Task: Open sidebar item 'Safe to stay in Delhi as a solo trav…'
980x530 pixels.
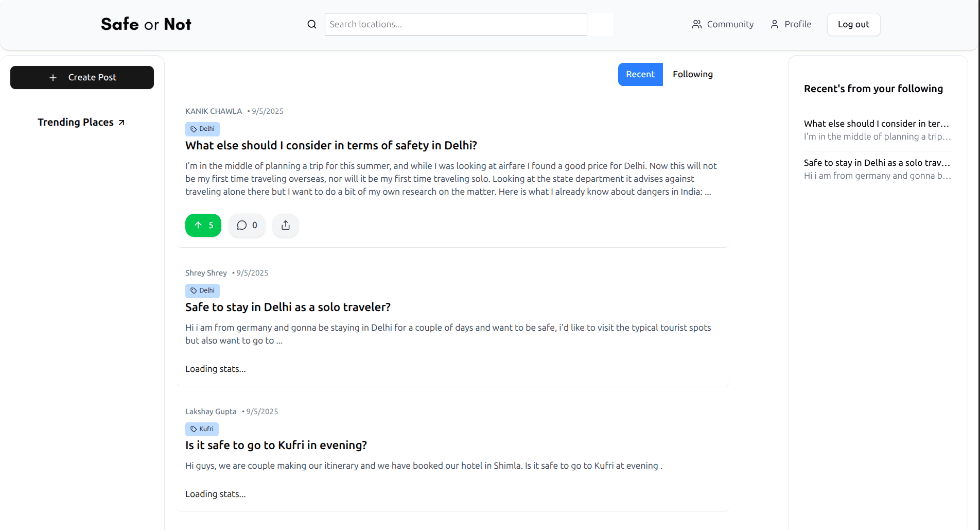Action: coord(877,163)
